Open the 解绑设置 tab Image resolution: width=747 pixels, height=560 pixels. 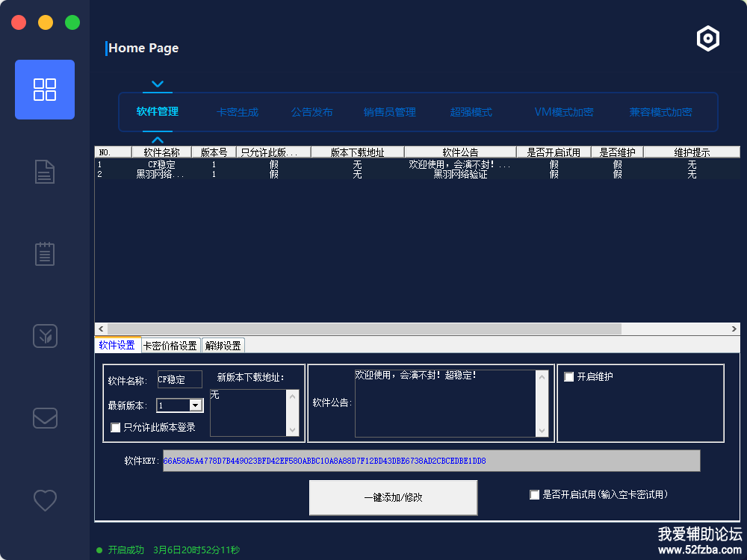coord(223,346)
